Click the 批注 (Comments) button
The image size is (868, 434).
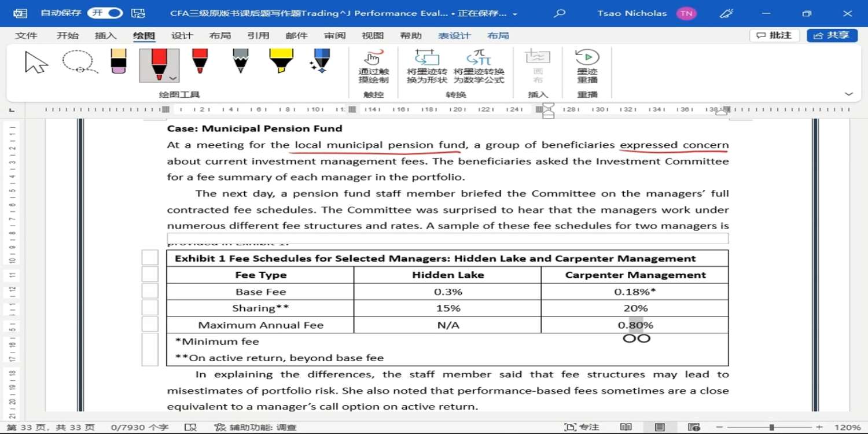click(x=774, y=35)
